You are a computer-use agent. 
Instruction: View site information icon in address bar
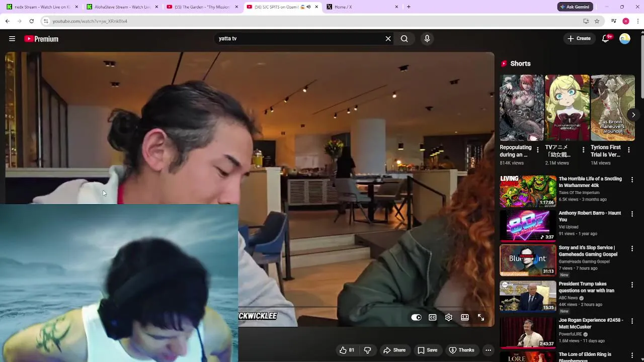pos(46,21)
